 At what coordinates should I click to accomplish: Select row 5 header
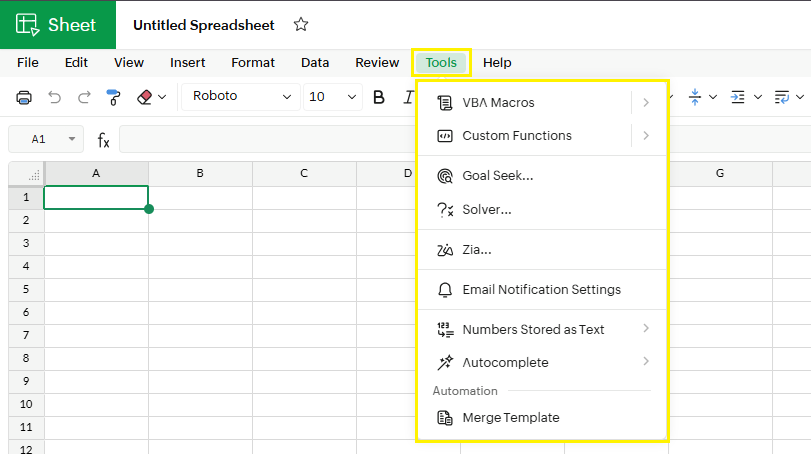pos(26,290)
